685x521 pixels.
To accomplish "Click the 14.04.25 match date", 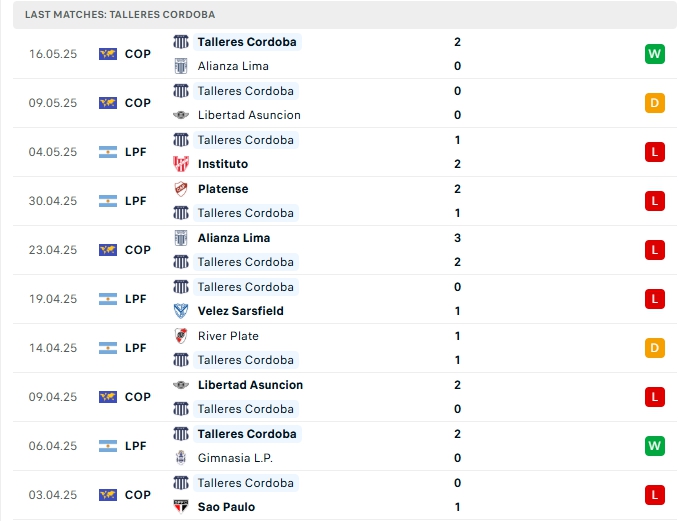I will pyautogui.click(x=53, y=348).
